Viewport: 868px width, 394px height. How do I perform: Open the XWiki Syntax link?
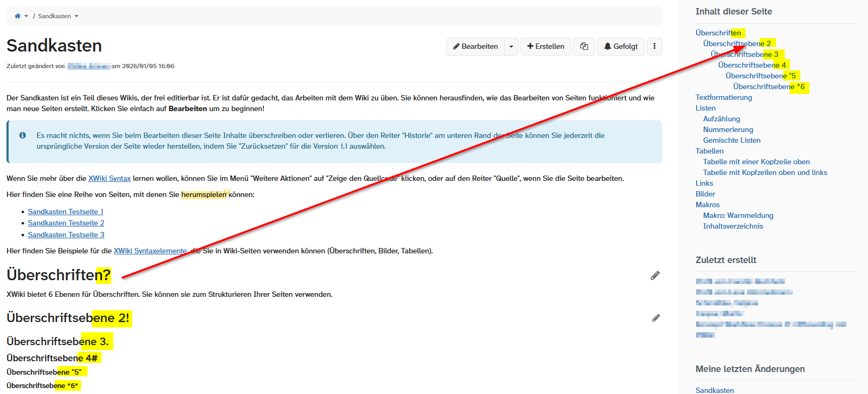click(x=109, y=178)
